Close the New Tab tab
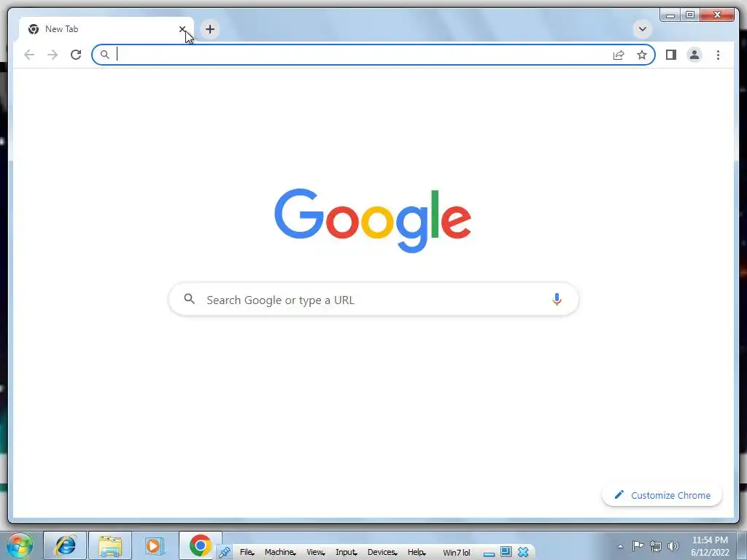Screen dimensions: 747x560 182,29
